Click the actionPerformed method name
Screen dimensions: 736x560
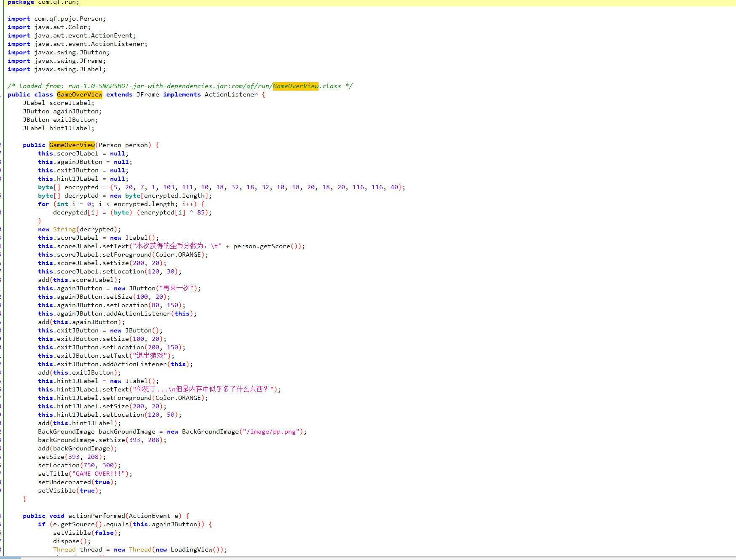coord(96,516)
